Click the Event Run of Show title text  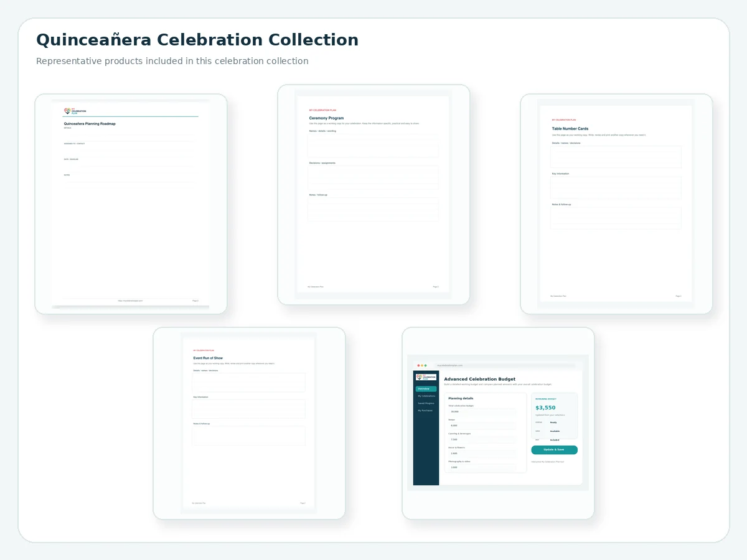[x=208, y=358]
